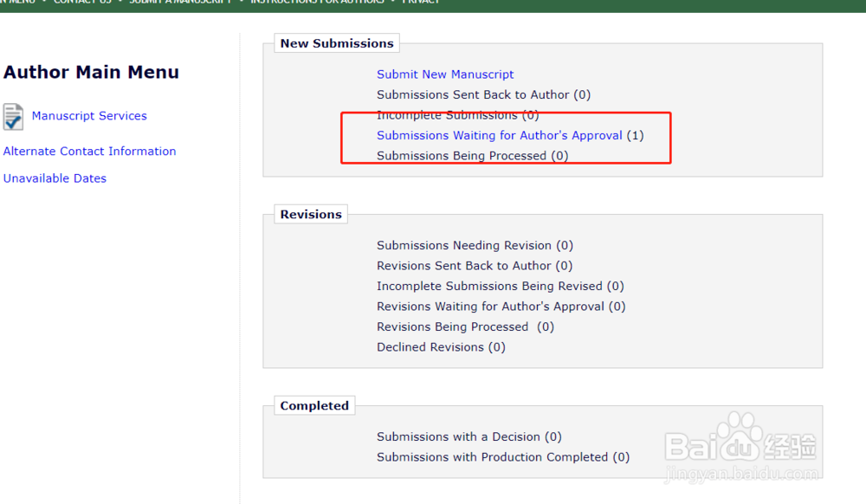This screenshot has height=504, width=866.
Task: Open Submissions Waiting for Author's Approval link
Action: pyautogui.click(x=500, y=135)
